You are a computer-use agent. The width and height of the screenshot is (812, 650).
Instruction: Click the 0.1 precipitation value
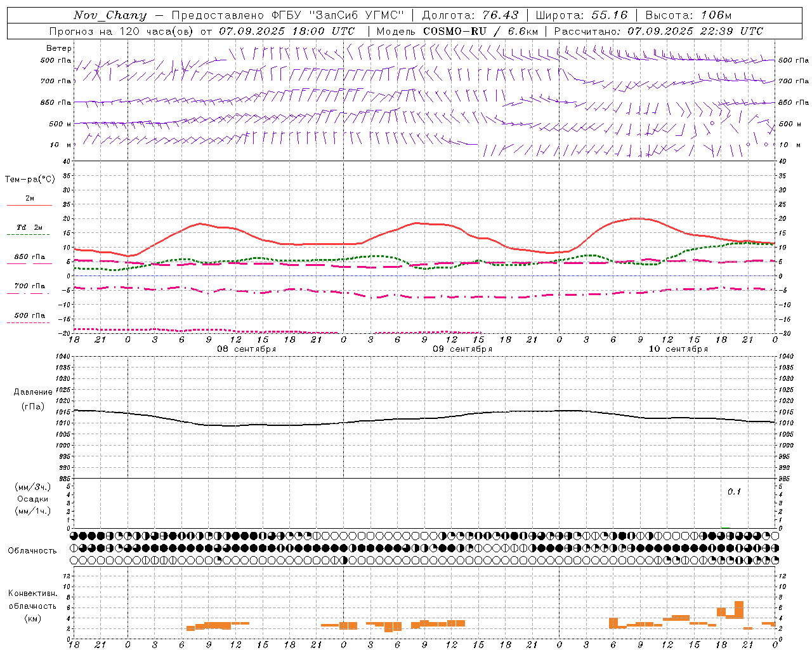(734, 492)
